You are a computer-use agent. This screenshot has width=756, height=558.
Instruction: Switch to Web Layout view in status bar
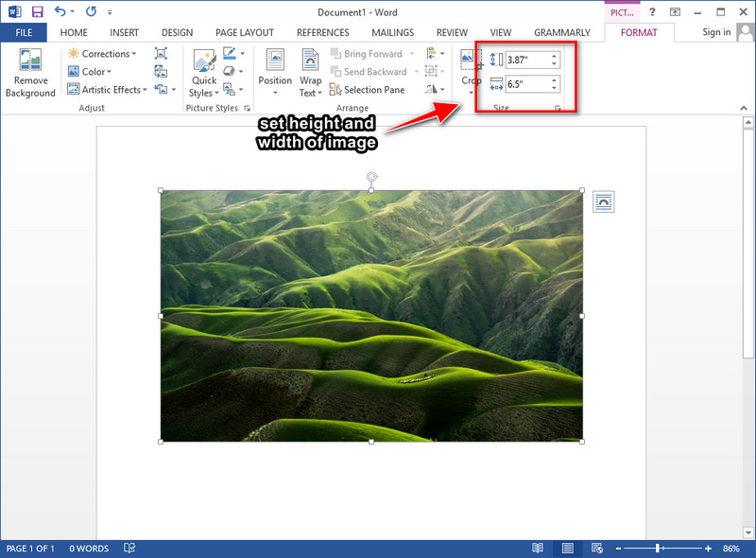pos(597,548)
